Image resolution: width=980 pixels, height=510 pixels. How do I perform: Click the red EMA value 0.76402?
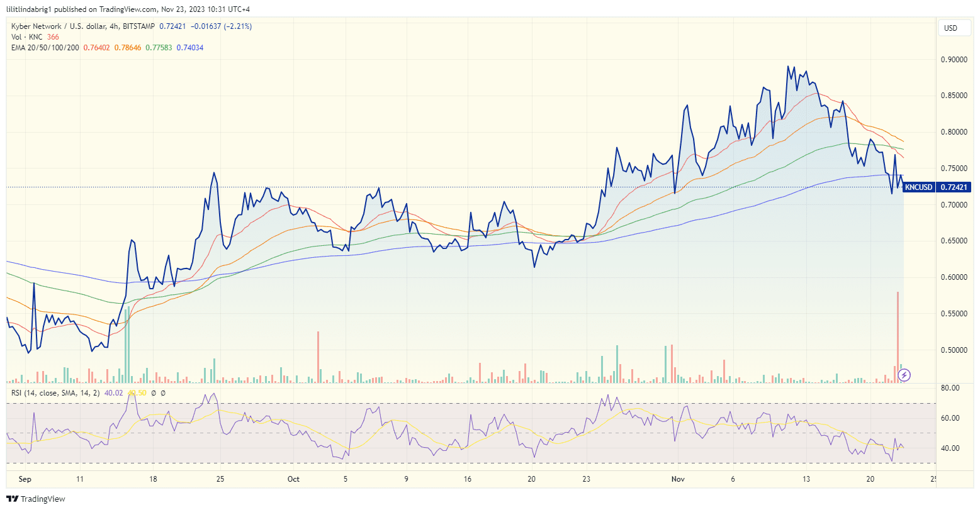[x=98, y=47]
